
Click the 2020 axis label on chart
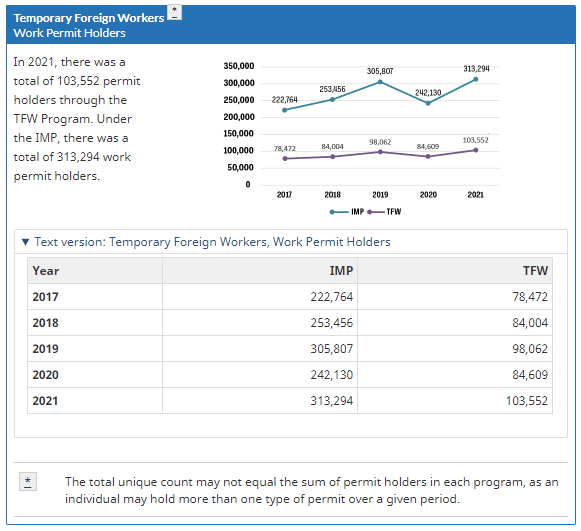[x=428, y=195]
